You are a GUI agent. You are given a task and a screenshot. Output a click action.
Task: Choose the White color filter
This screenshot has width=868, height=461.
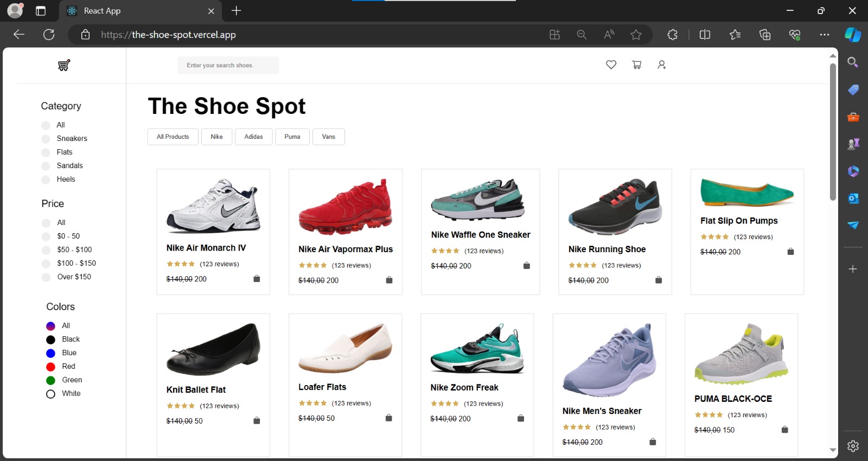tap(50, 394)
